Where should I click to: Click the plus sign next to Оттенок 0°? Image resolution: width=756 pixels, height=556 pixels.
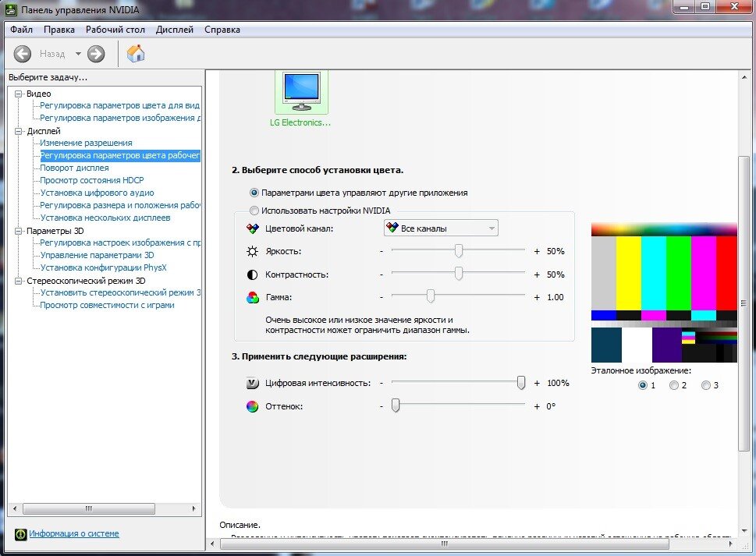pyautogui.click(x=537, y=406)
